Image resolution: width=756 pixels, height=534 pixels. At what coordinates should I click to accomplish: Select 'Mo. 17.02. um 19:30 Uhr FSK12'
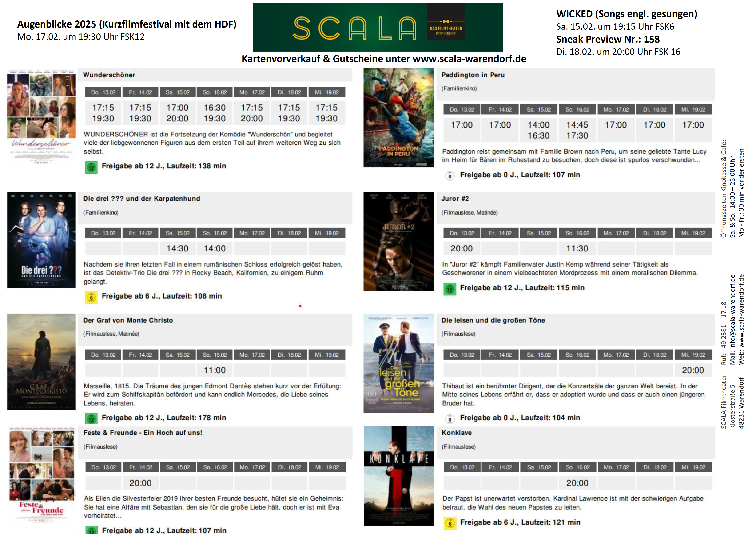tap(81, 37)
